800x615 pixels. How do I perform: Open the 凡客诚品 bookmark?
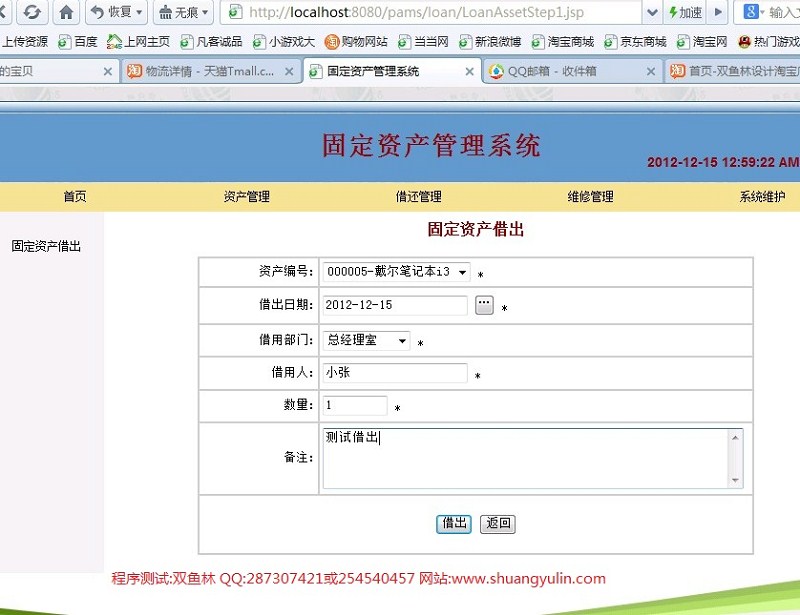coord(211,42)
